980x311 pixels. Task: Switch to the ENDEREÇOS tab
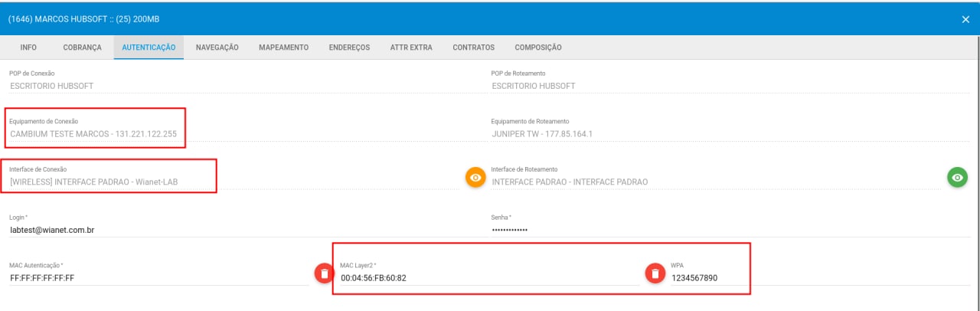coord(349,47)
